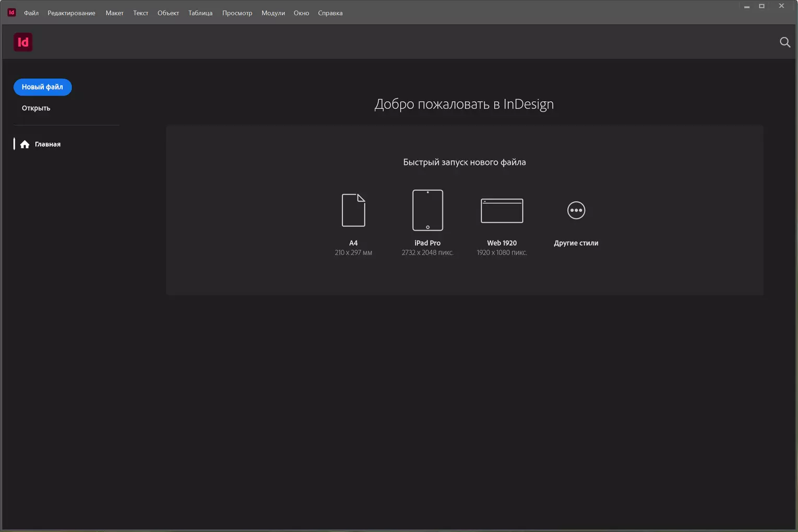The height and width of the screenshot is (532, 798).
Task: Open the Файл menu
Action: 31,13
